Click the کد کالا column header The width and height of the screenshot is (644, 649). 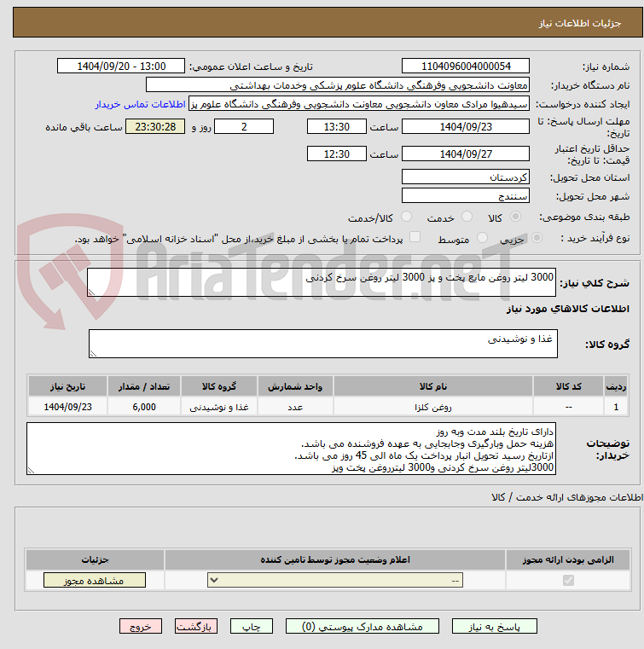(x=568, y=386)
